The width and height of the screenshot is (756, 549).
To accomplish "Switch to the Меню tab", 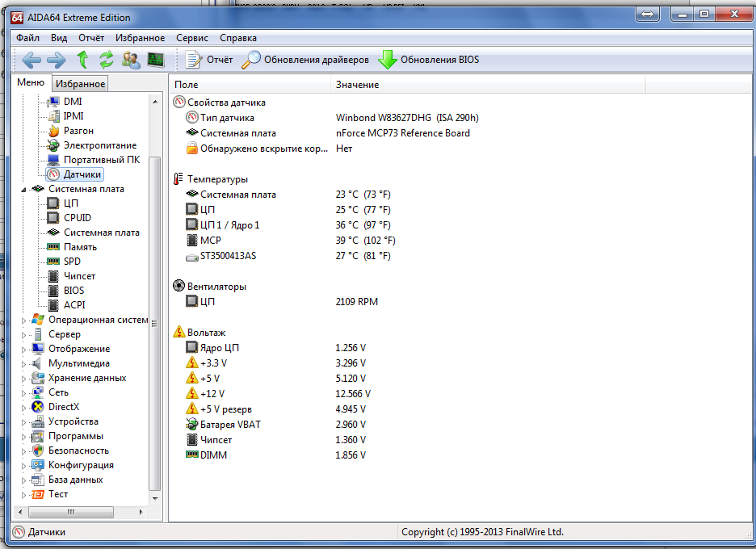I will [31, 82].
